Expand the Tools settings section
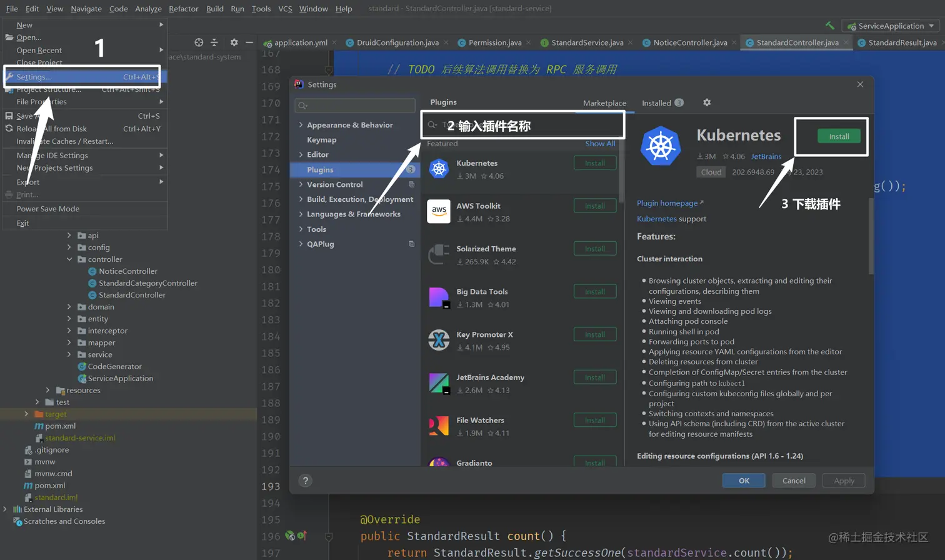 point(301,229)
